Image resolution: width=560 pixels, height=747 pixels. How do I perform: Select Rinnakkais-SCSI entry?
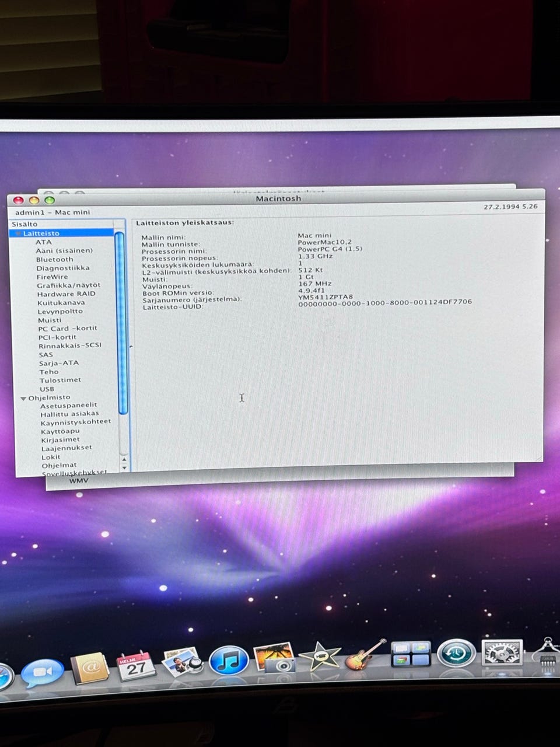coord(70,345)
